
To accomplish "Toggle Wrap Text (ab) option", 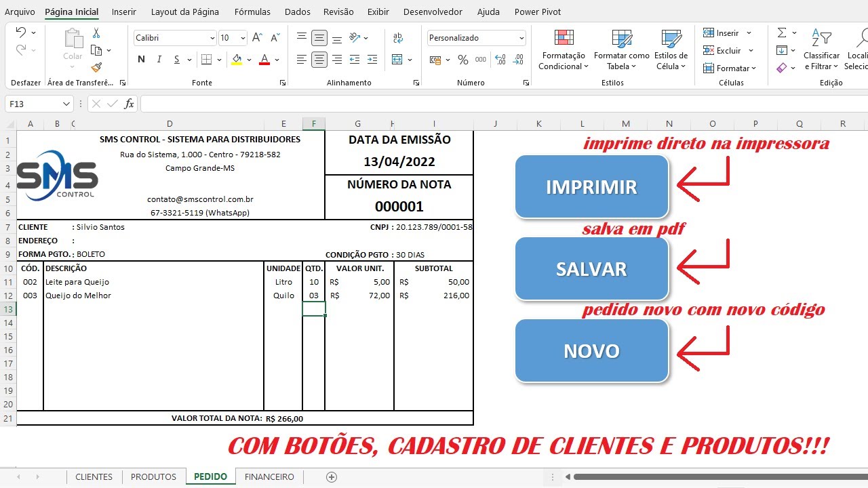I will [x=398, y=38].
